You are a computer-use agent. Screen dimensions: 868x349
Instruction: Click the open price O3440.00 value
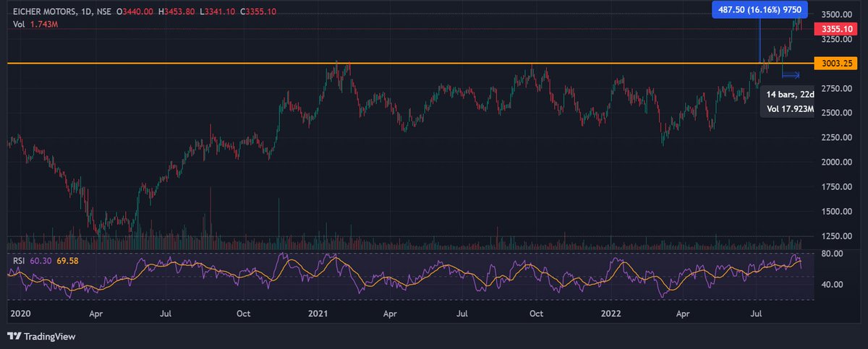[x=134, y=12]
